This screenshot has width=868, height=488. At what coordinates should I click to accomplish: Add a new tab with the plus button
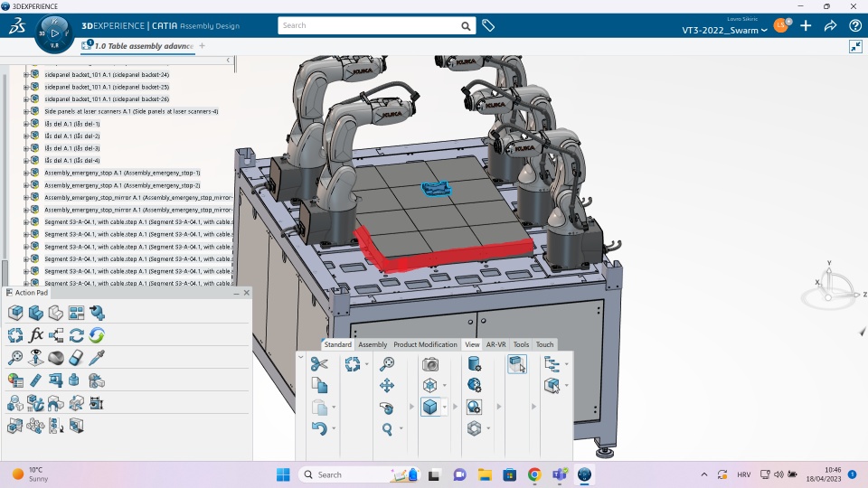(202, 46)
